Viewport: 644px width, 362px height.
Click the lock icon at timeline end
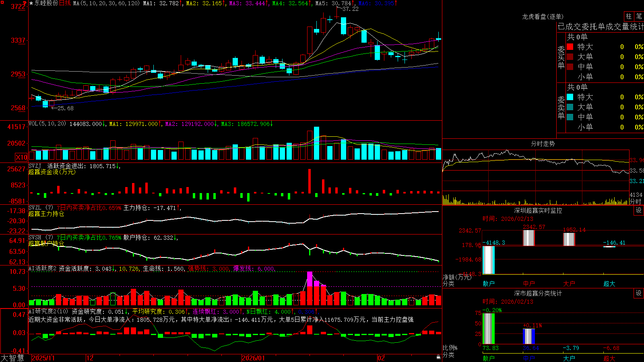pos(438,357)
